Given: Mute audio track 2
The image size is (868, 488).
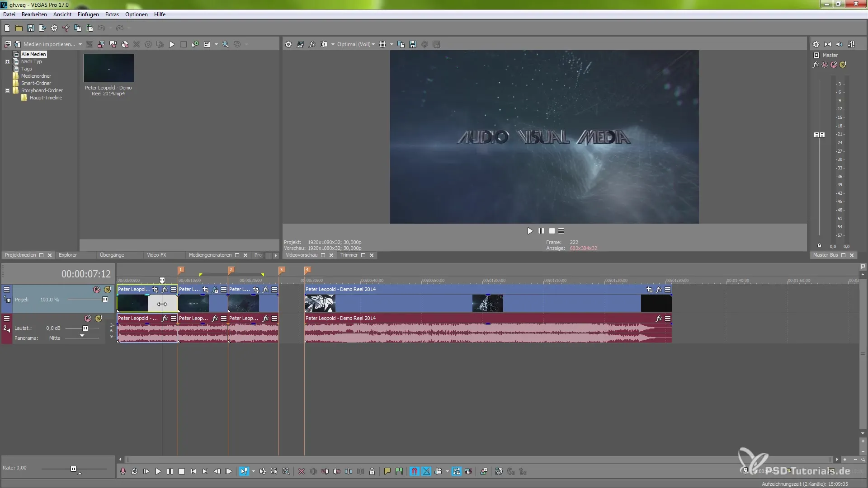Looking at the screenshot, I should coord(88,319).
